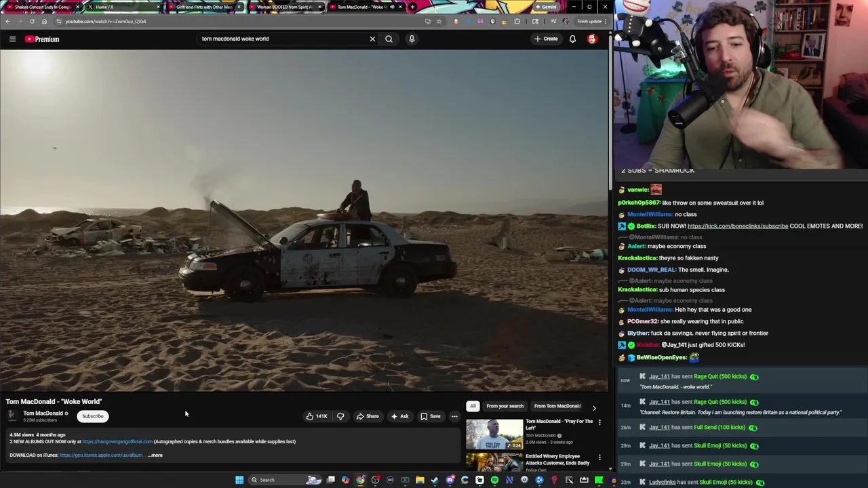Open kick.com/boneclinks/subscribe link in chat
The image size is (868, 488).
click(738, 226)
